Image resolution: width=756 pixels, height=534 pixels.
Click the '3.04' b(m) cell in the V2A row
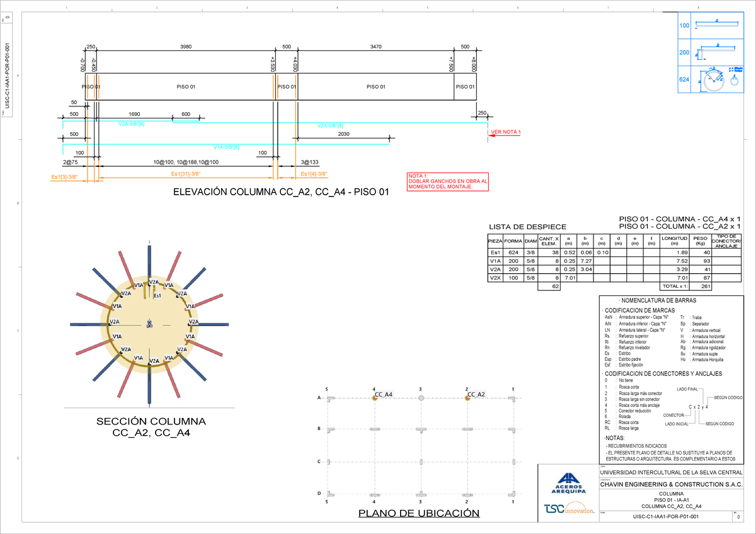point(585,269)
